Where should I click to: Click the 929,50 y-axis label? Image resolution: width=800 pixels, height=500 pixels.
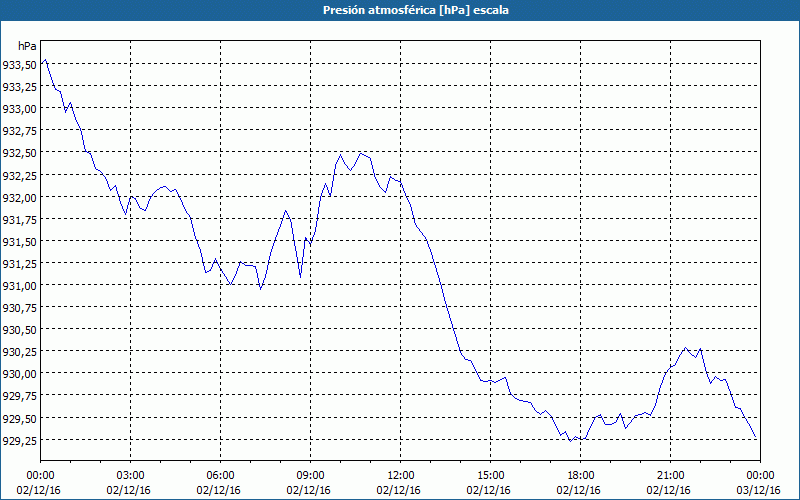(x=20, y=418)
